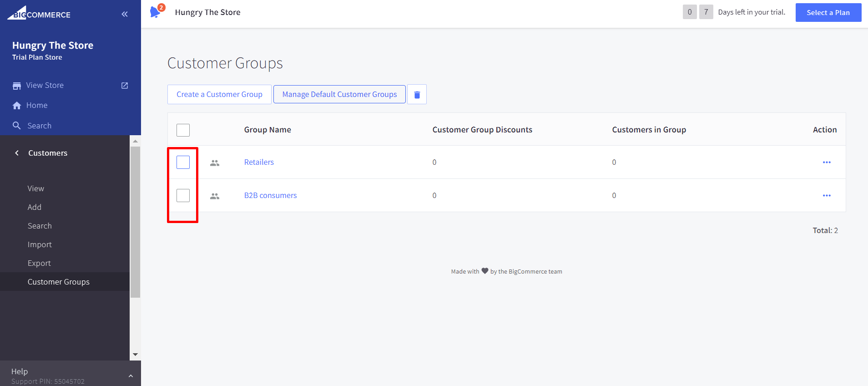Click the sidebar scrollbar down arrow
The image size is (868, 386).
click(x=135, y=355)
